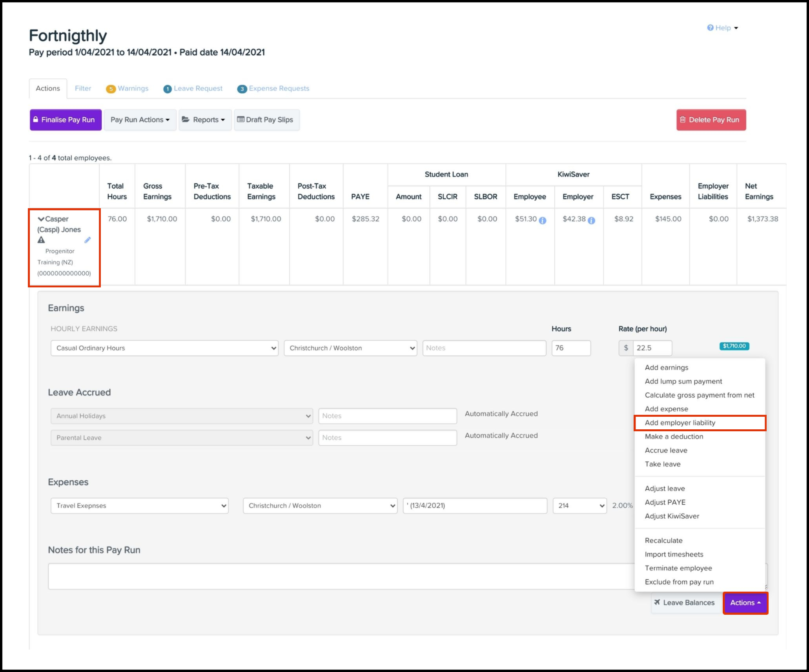Click the Delete Pay Run trash button
Viewport: 809px width, 672px height.
[711, 120]
